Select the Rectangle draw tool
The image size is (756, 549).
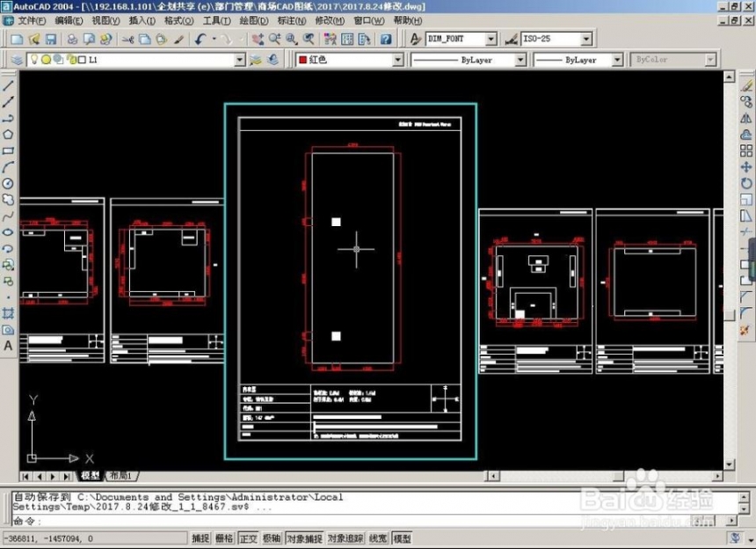point(8,151)
